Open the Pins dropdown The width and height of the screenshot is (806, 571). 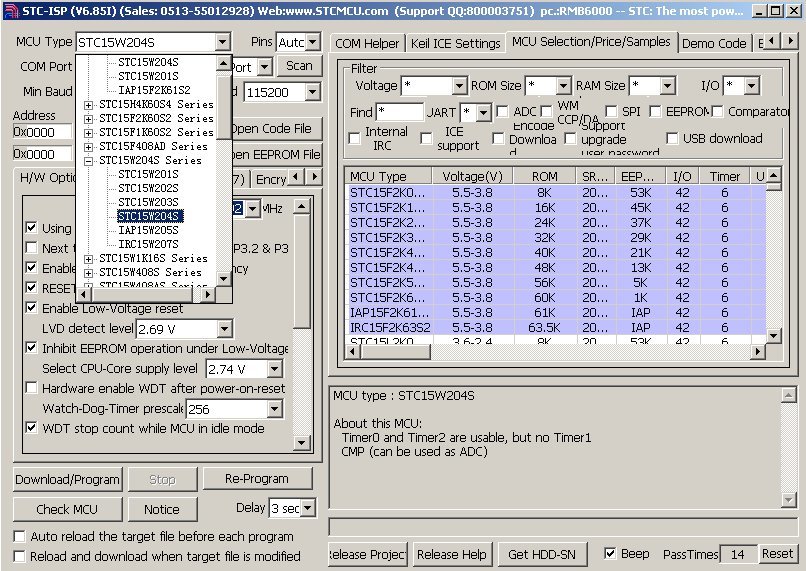pyautogui.click(x=313, y=42)
